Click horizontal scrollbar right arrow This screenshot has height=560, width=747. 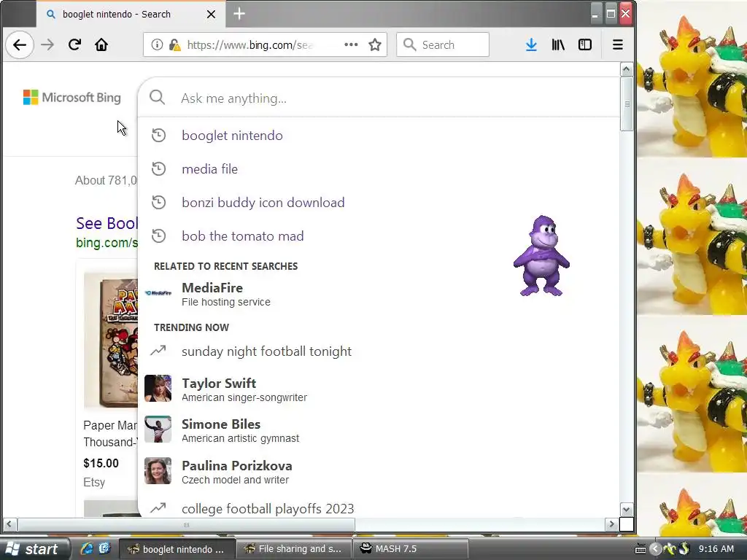click(x=612, y=525)
